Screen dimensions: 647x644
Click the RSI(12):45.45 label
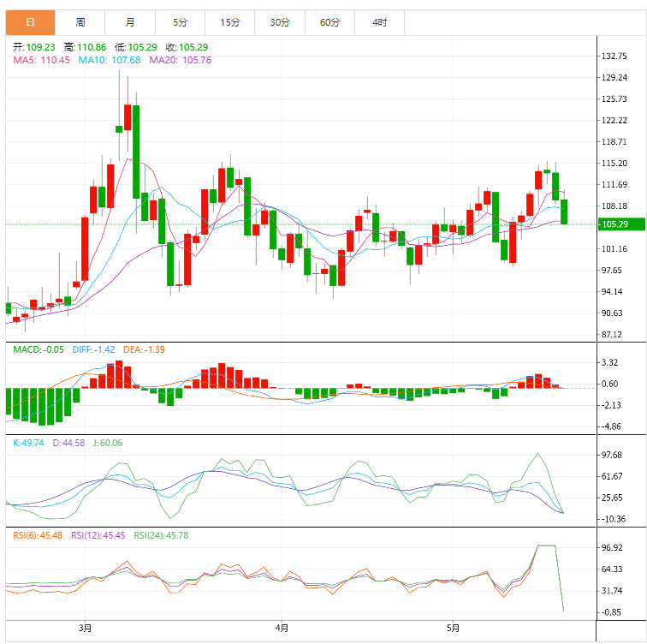98,535
